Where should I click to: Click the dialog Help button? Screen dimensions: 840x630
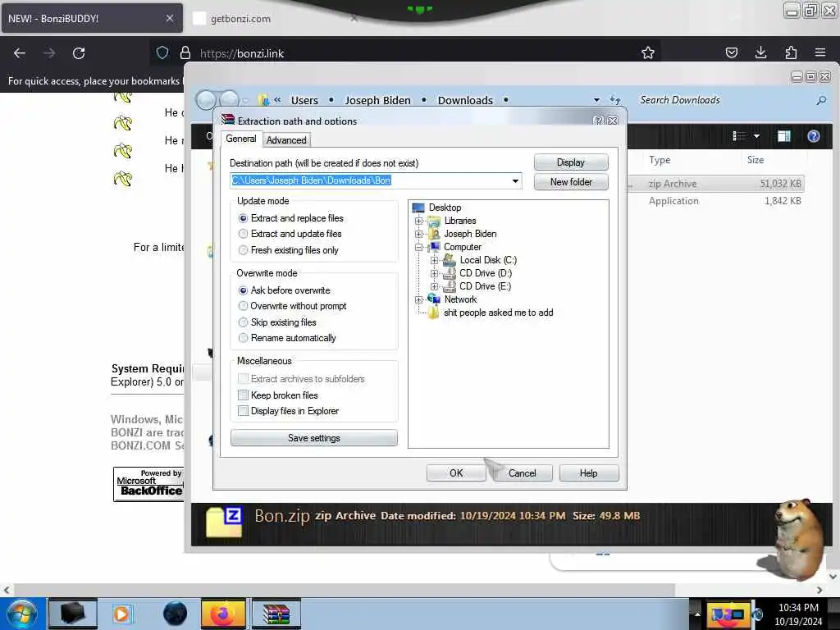(x=588, y=473)
